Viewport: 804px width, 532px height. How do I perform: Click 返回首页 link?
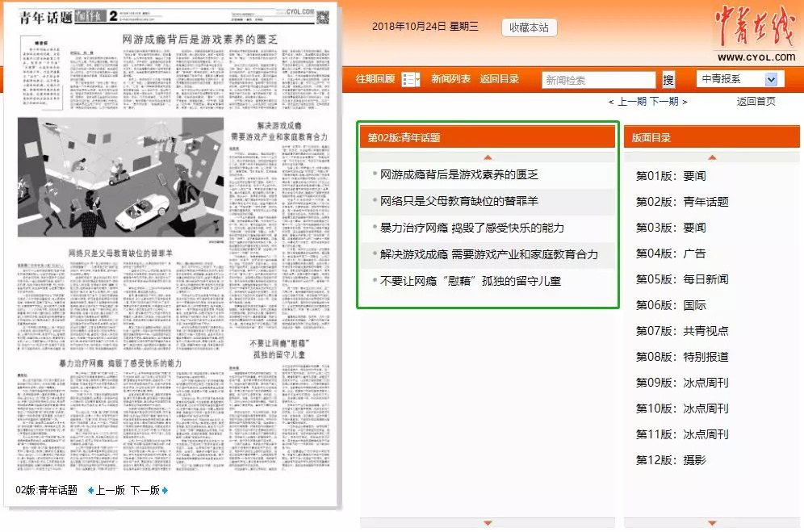coord(756,102)
